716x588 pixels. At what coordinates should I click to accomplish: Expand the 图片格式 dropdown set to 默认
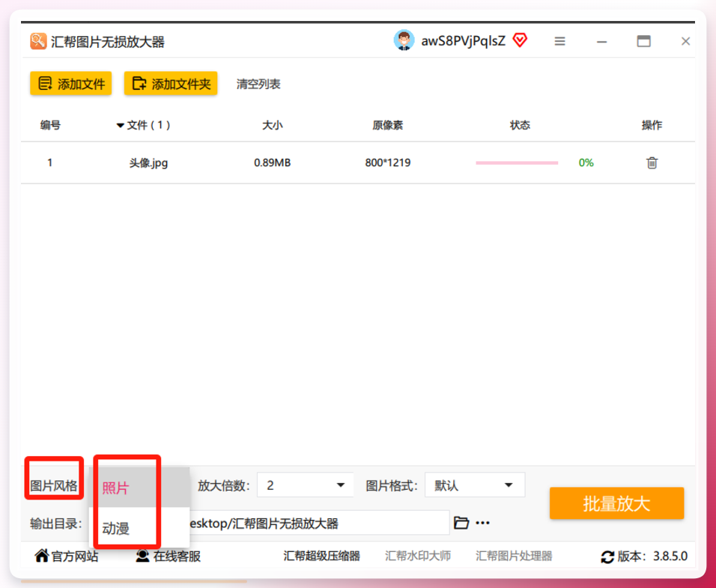click(475, 485)
